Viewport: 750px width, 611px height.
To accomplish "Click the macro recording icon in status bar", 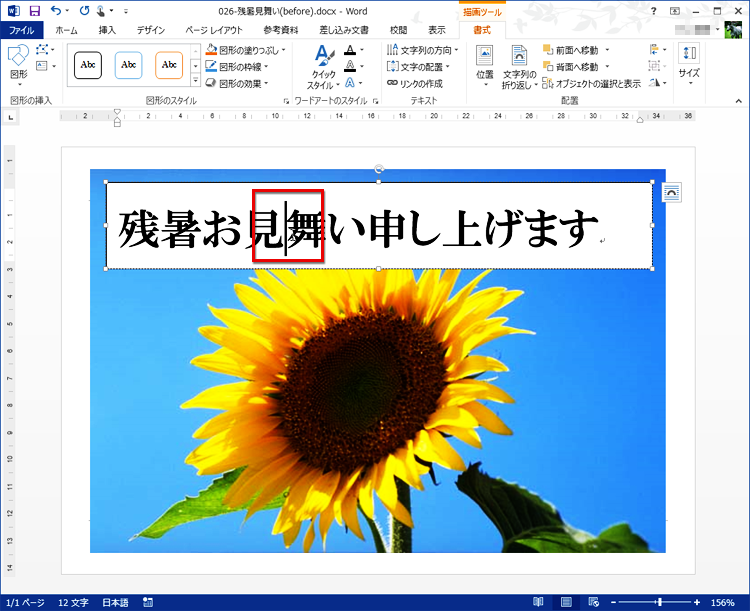I will pyautogui.click(x=148, y=602).
